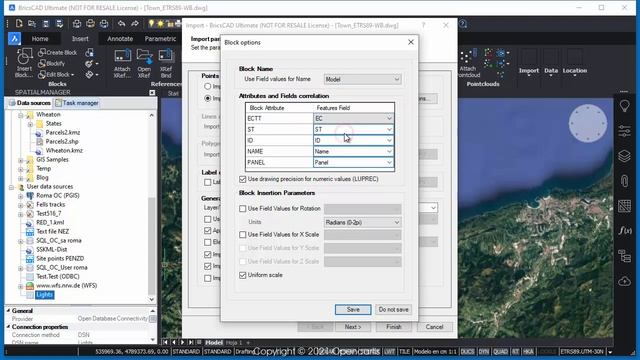This screenshot has height=360, width=640.
Task: Click Next in the Import dialog
Action: 353,327
